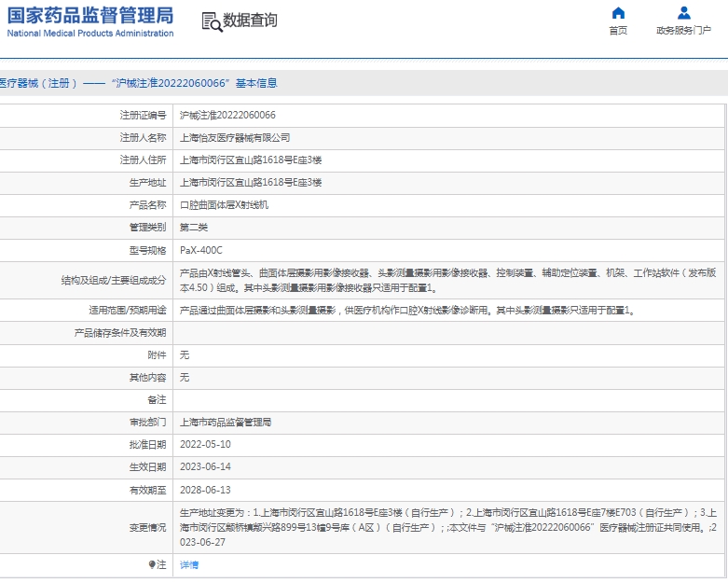
Task: Click the 管理类别 label
Action: point(147,228)
